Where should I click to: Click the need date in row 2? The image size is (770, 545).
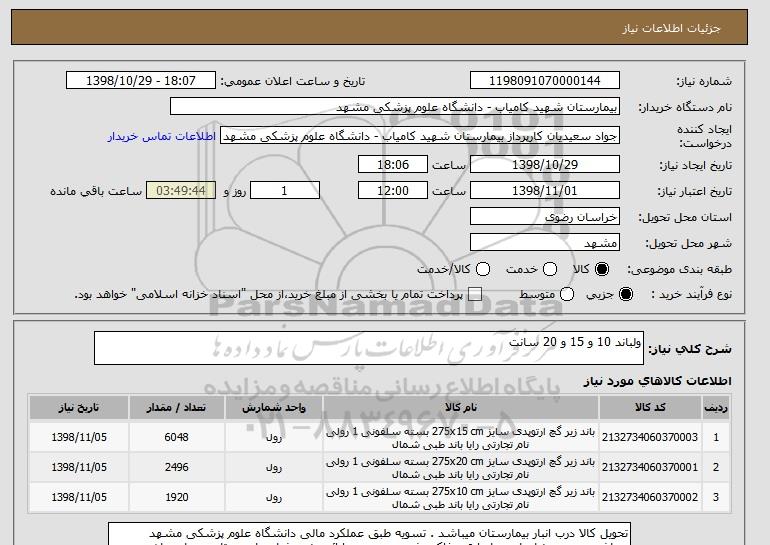[79, 467]
